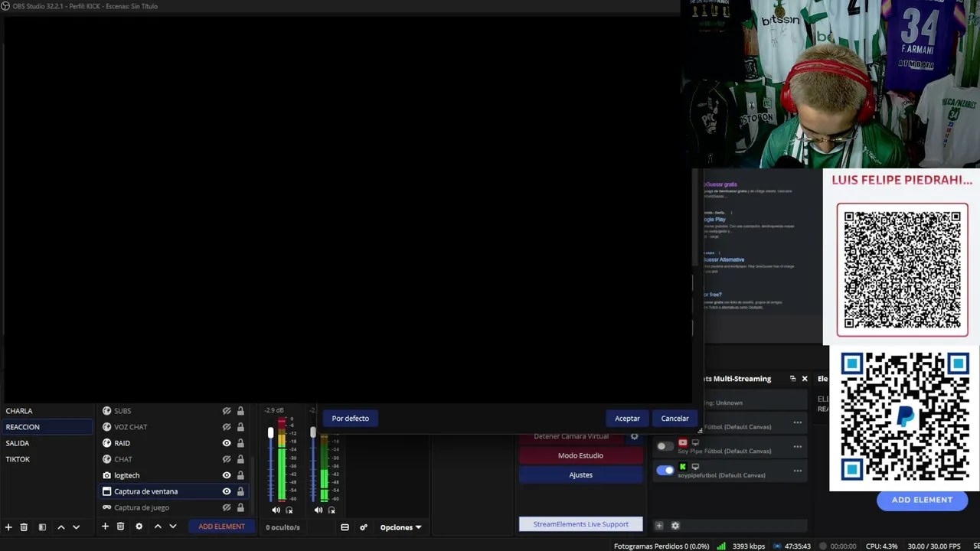Open Ajustes settings

click(x=580, y=475)
